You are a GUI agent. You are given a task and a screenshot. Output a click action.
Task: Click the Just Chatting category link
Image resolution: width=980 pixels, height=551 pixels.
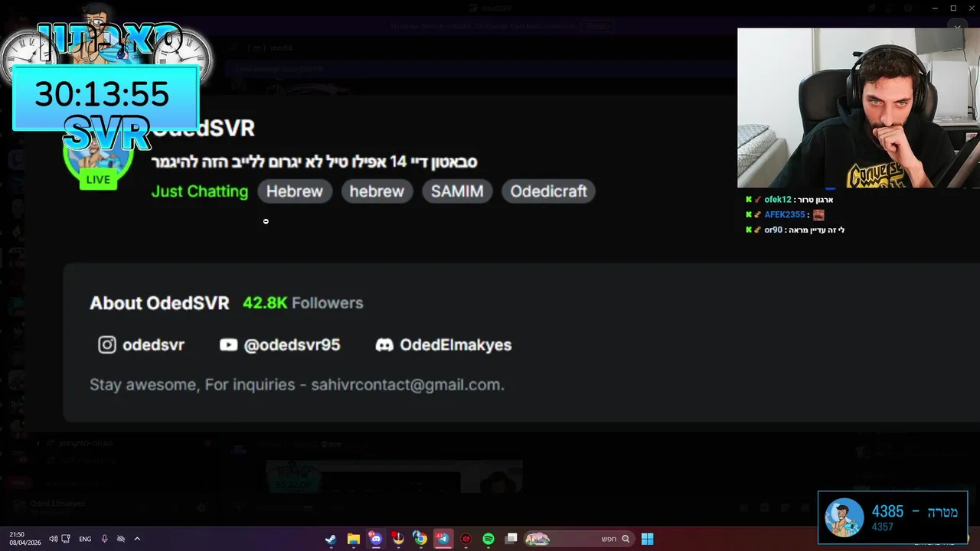click(200, 191)
